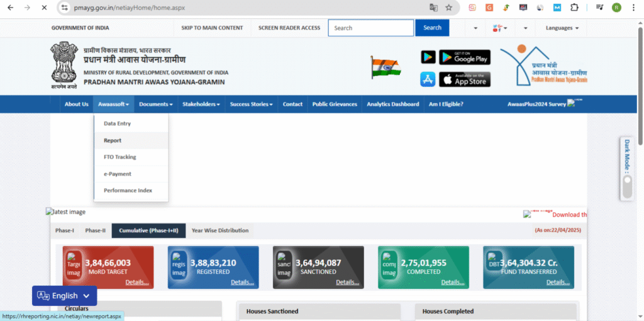Select e-Payment menu entry

click(131, 174)
